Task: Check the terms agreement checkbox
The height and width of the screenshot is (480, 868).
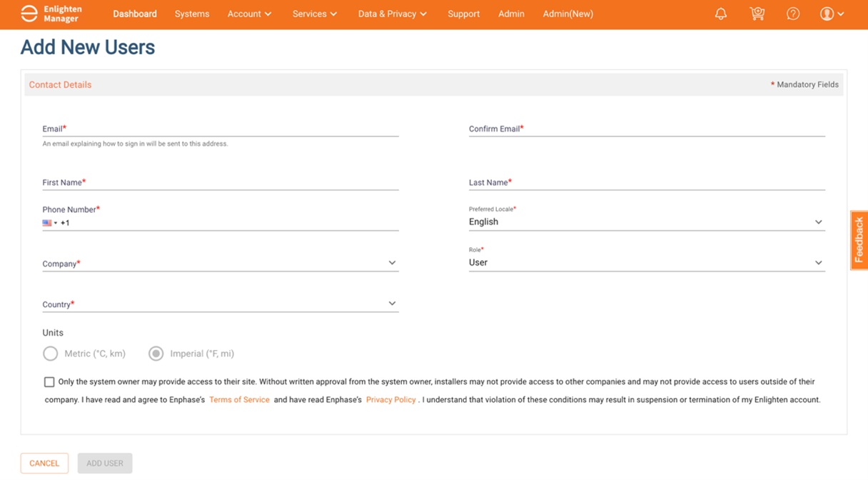Action: (49, 382)
